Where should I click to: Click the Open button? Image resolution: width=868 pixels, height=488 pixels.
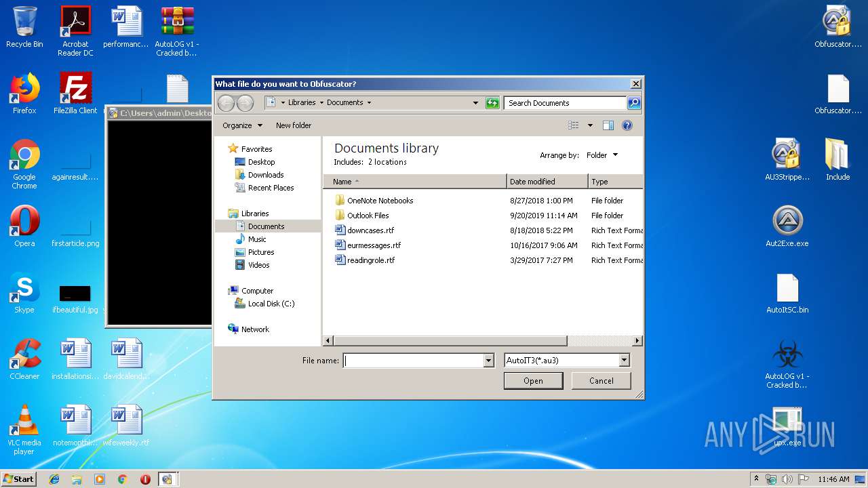click(x=533, y=381)
